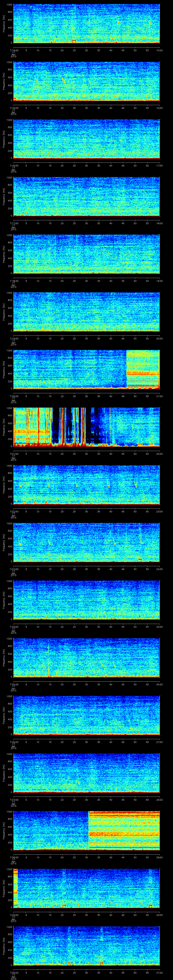Select the '7:28:00' time label
This screenshot has height=980, width=173.
click(13, 857)
